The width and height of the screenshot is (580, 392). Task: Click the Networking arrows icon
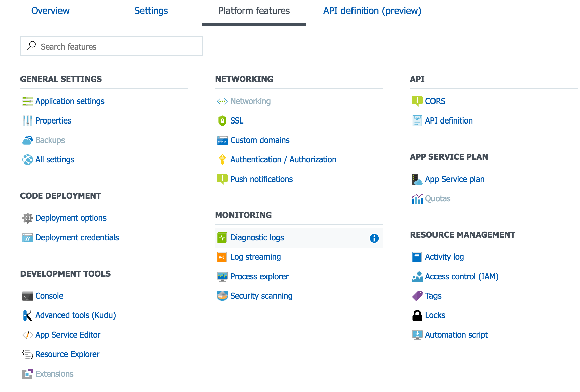pos(222,101)
